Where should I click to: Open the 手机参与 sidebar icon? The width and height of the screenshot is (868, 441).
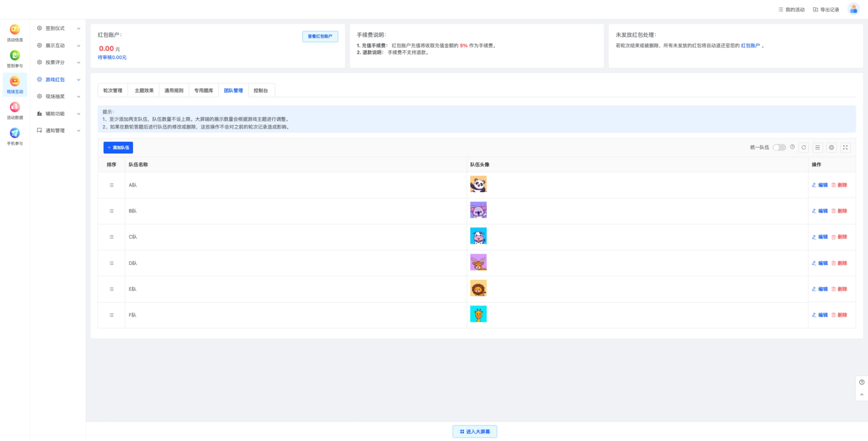15,136
